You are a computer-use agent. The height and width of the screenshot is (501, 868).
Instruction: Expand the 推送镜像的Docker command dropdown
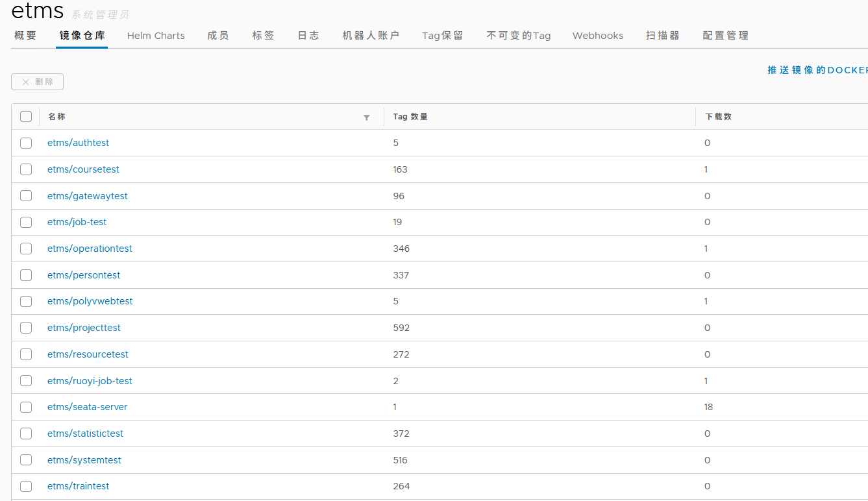pos(818,70)
